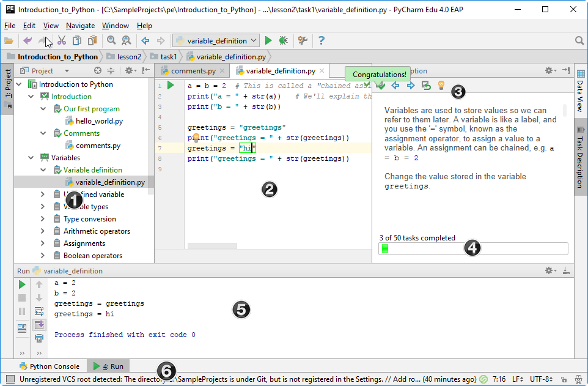Open Project panel gear settings
This screenshot has width=588, height=386.
[130, 70]
